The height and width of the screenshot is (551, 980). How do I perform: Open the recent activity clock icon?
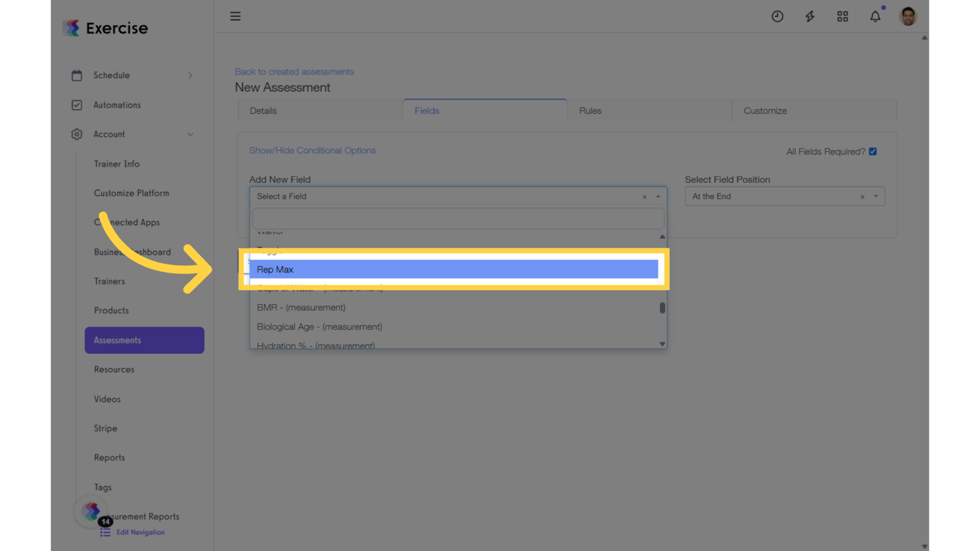pyautogui.click(x=778, y=16)
